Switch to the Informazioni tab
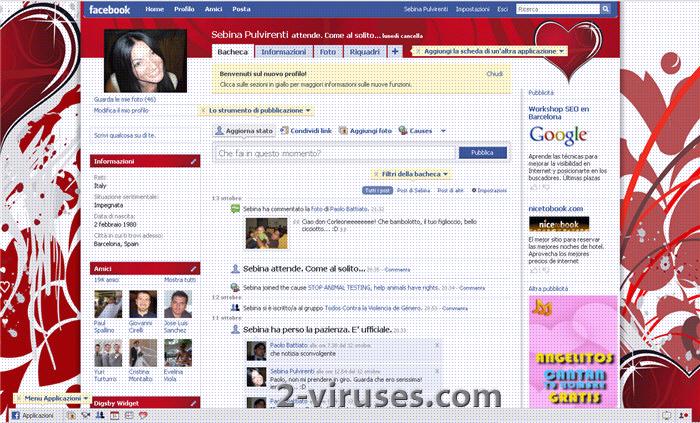The image size is (700, 423). coord(284,52)
